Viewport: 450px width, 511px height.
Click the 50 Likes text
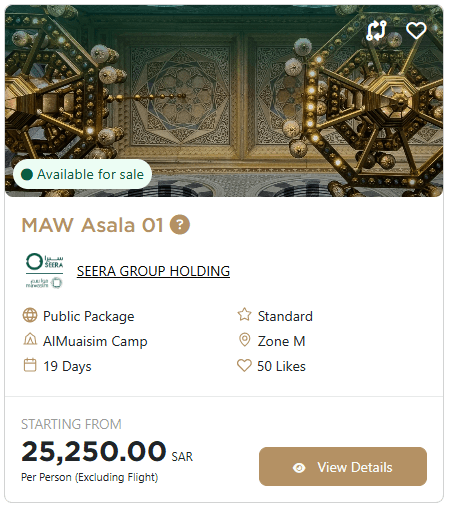[281, 366]
